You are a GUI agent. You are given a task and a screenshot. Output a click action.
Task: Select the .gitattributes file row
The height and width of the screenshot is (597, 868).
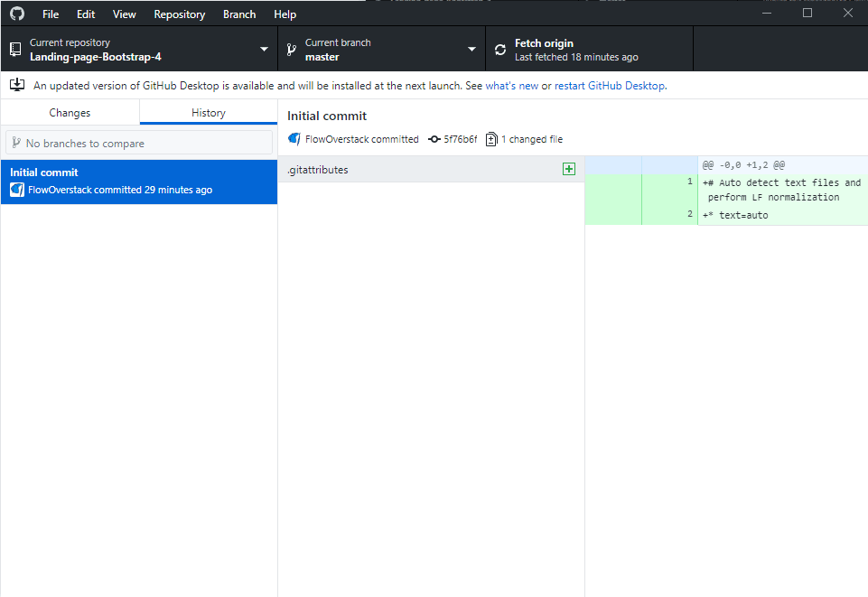(431, 169)
